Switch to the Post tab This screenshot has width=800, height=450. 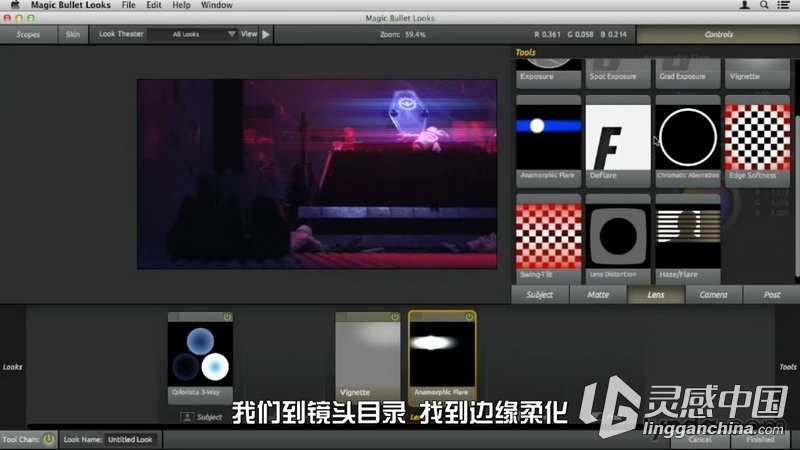point(771,294)
